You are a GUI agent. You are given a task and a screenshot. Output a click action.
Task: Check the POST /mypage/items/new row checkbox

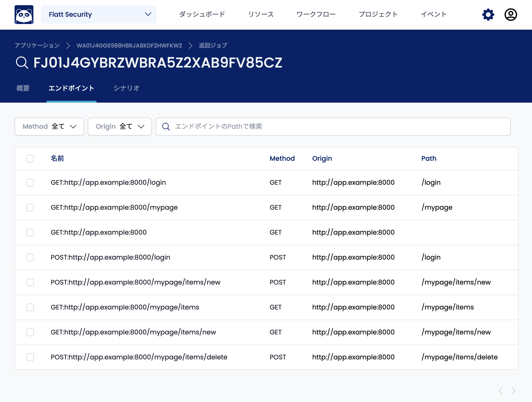pyautogui.click(x=30, y=282)
